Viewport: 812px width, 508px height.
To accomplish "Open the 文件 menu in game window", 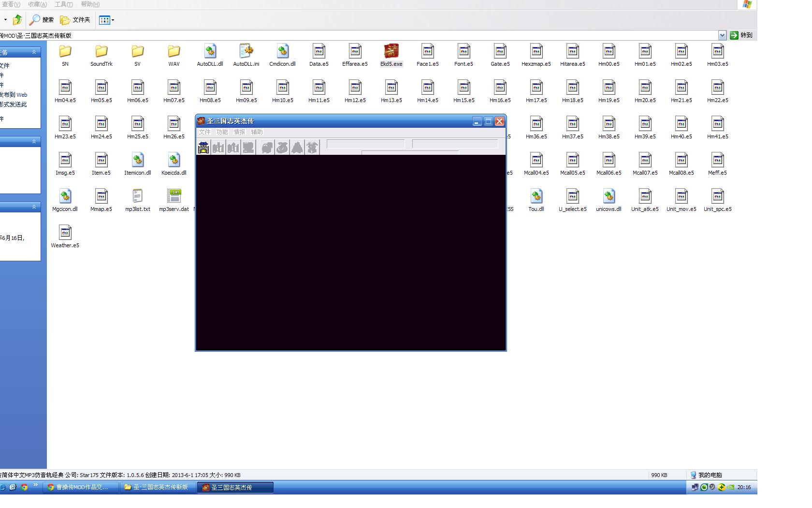I will [x=204, y=132].
